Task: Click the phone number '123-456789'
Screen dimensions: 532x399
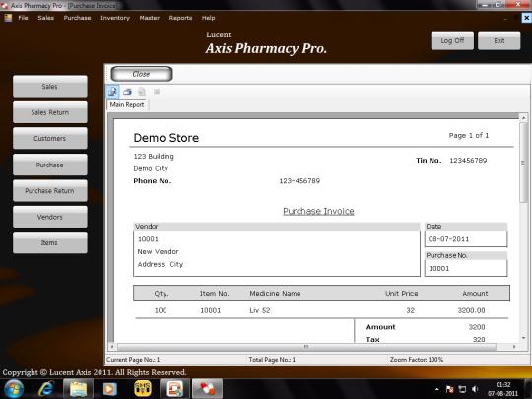Action: [x=299, y=181]
